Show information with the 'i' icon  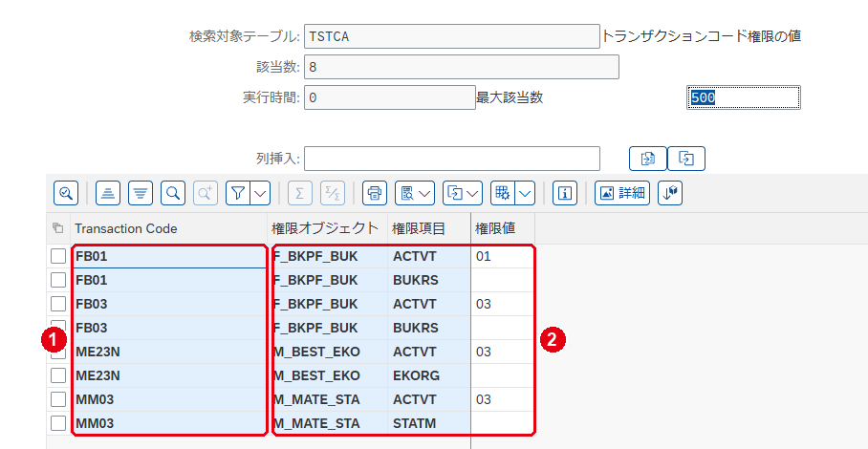pos(565,193)
